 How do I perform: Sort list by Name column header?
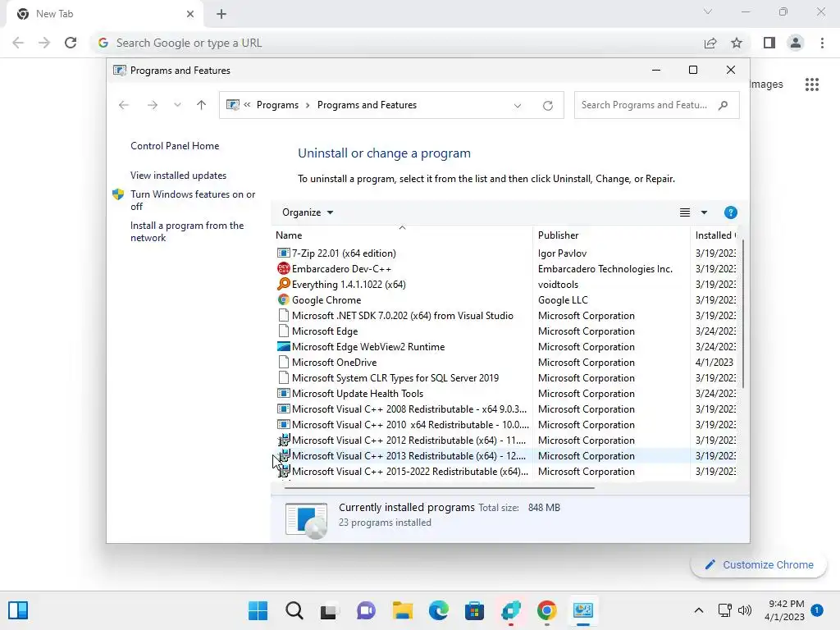click(402, 235)
